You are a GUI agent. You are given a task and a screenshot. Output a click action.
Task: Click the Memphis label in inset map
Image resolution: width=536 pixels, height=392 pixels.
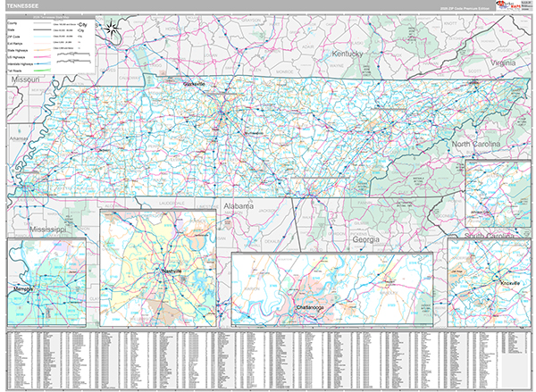coord(23,289)
